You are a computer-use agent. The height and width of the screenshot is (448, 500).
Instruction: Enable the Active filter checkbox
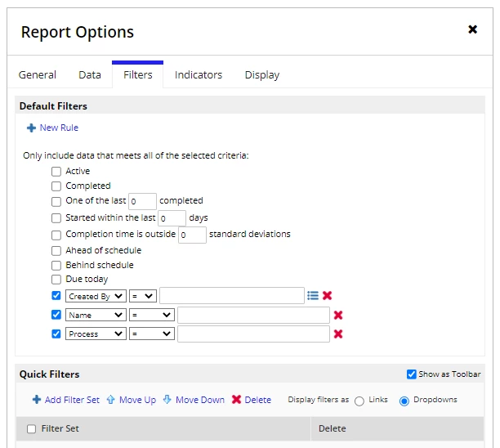[x=56, y=172]
